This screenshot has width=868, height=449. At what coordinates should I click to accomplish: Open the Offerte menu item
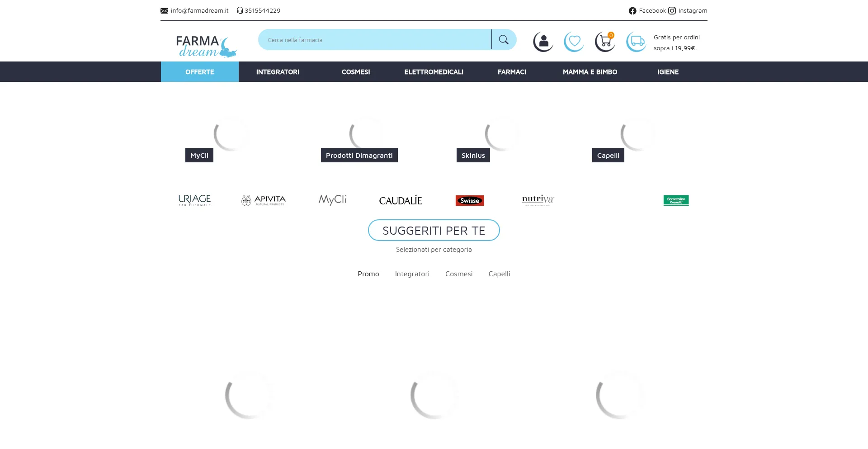coord(199,72)
